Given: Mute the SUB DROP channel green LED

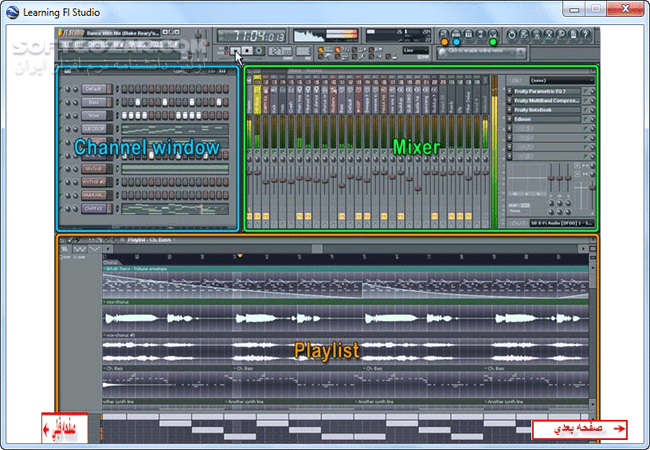Looking at the screenshot, I should click(x=61, y=129).
